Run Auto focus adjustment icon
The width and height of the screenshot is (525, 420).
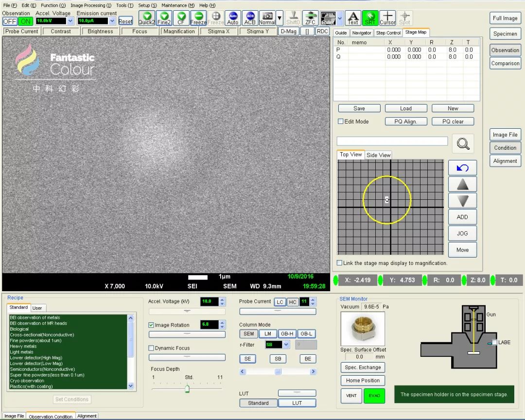[x=233, y=18]
